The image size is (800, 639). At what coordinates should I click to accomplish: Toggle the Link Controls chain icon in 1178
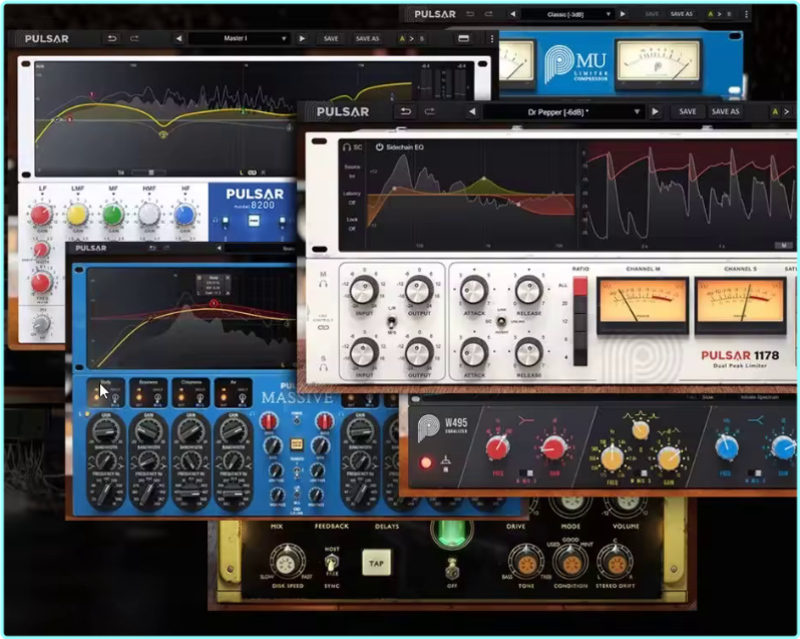click(x=323, y=327)
